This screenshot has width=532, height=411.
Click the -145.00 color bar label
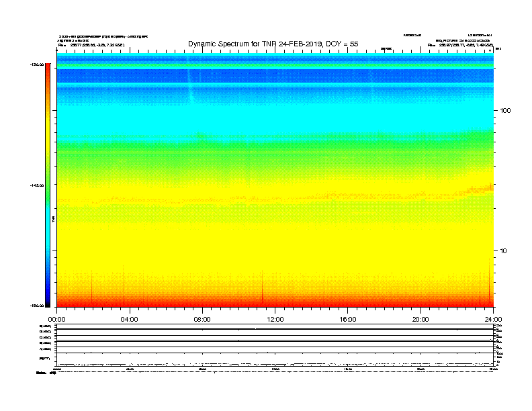[x=37, y=185]
